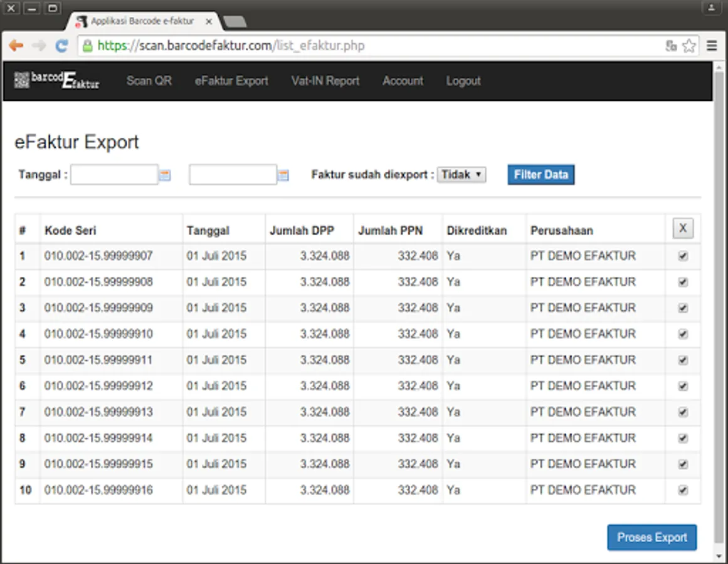This screenshot has height=564, width=728.
Task: Click the scrollbar up arrow
Action: coord(719,67)
